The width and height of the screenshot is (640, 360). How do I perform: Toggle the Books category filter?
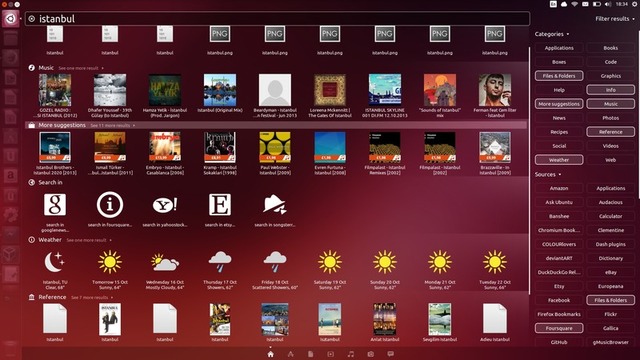coord(611,48)
